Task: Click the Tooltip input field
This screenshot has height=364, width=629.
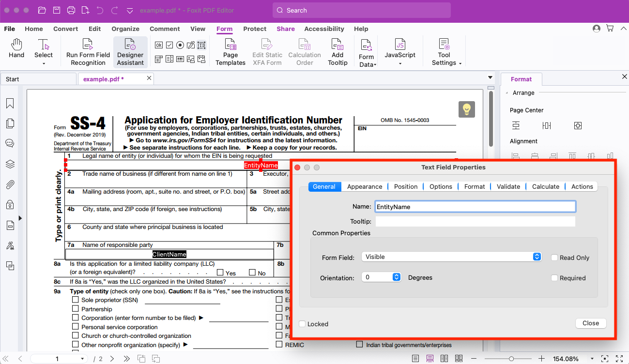Action: coord(475,221)
